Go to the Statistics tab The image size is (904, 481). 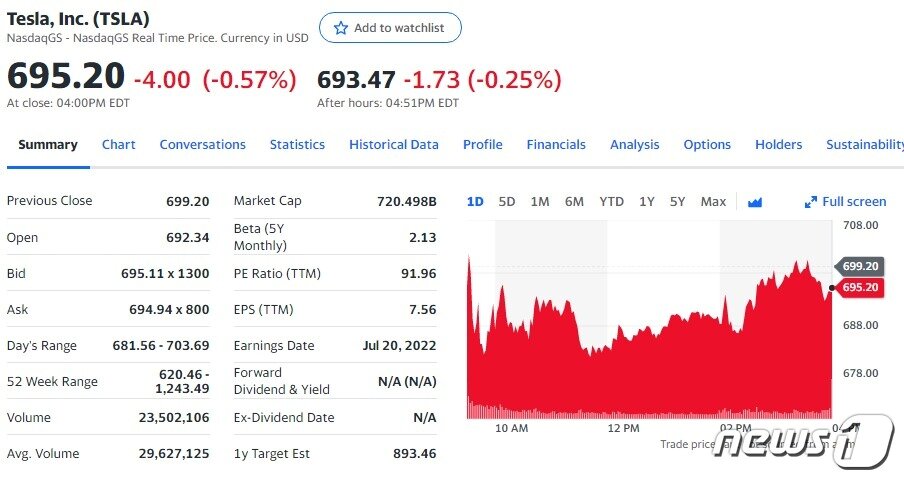[x=297, y=145]
